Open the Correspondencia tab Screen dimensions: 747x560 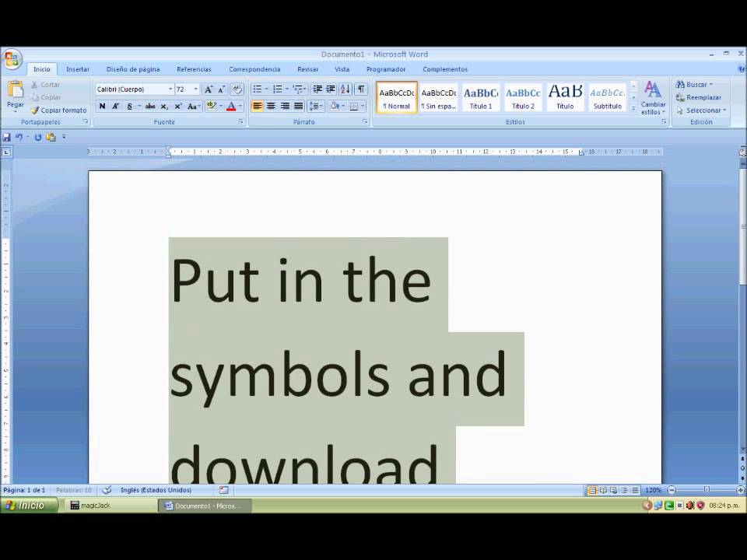pyautogui.click(x=254, y=69)
